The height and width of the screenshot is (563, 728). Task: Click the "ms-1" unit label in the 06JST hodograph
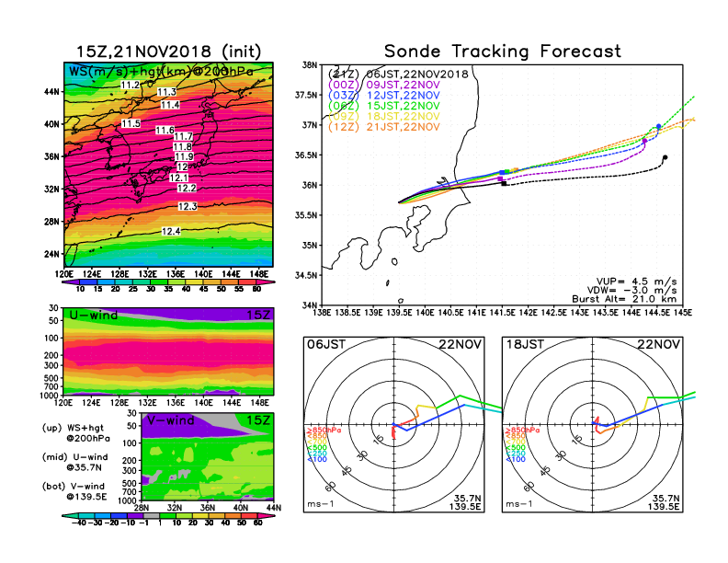[x=321, y=504]
